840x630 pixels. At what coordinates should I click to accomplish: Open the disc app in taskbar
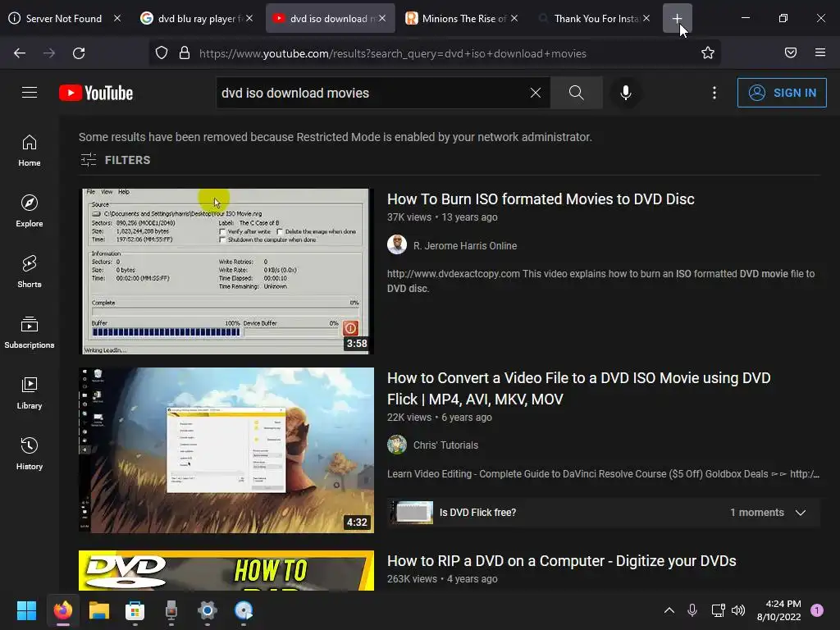point(244,610)
